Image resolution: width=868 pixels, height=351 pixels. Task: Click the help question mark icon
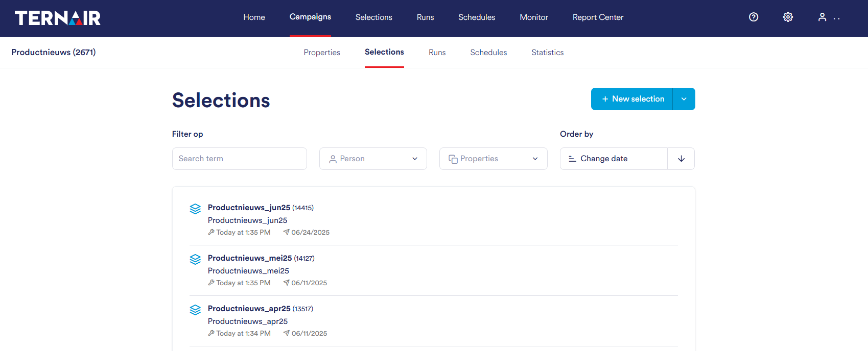point(754,17)
